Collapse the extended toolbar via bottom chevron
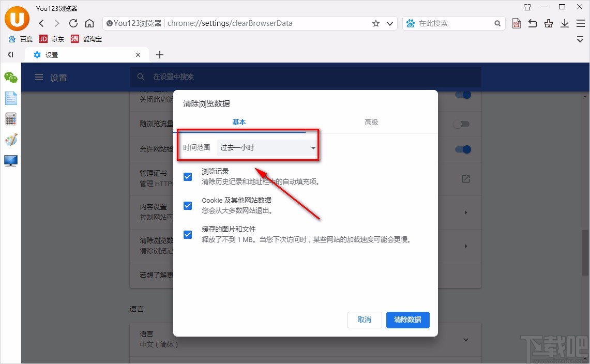Screen dimensions: 590x364 point(580,39)
